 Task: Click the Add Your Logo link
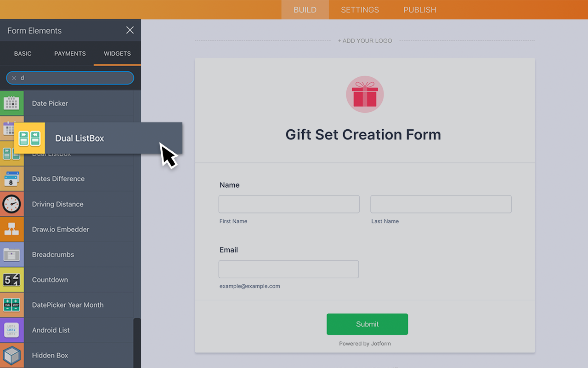pos(365,40)
